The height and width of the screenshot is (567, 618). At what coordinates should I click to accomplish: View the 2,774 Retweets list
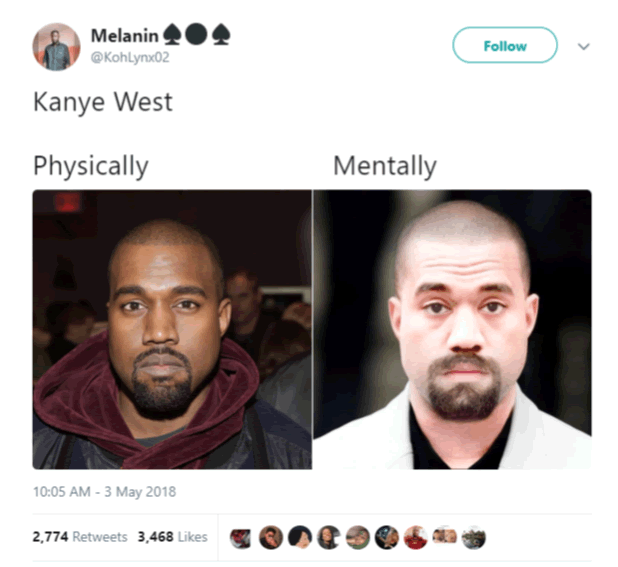80,537
